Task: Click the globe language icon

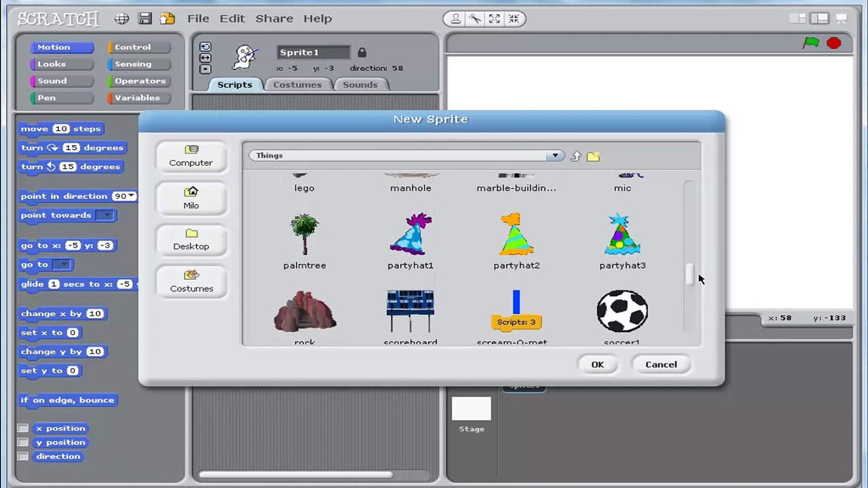Action: click(122, 19)
